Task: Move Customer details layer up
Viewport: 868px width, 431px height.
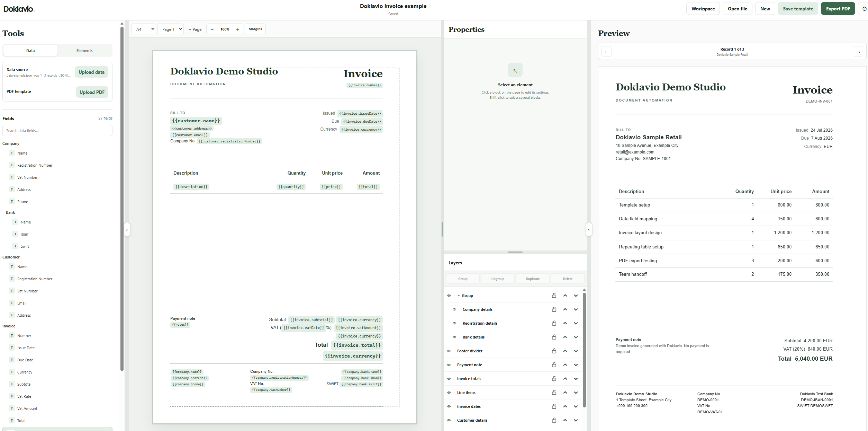Action: pos(565,420)
